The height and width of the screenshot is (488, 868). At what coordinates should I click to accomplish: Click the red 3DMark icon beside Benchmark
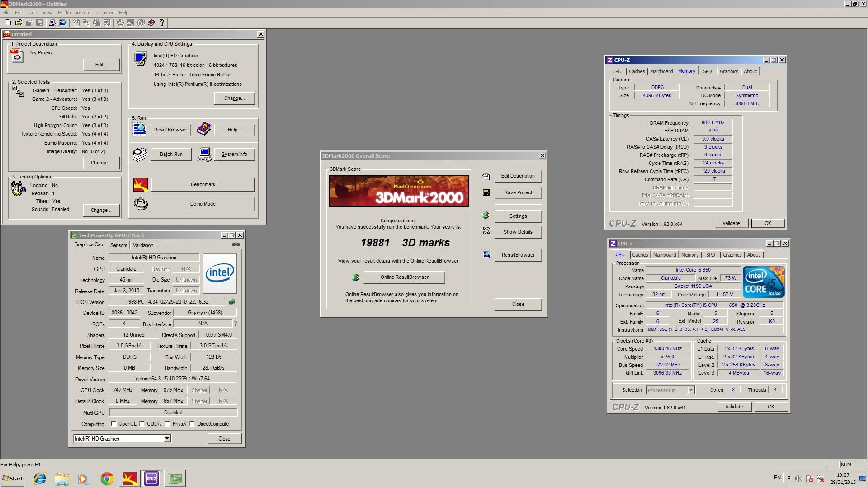coord(141,185)
